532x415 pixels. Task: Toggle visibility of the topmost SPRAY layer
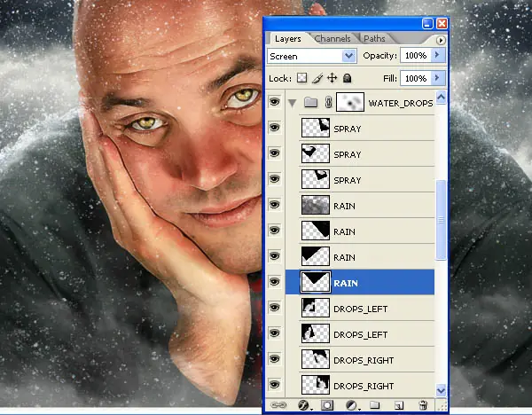click(x=275, y=128)
